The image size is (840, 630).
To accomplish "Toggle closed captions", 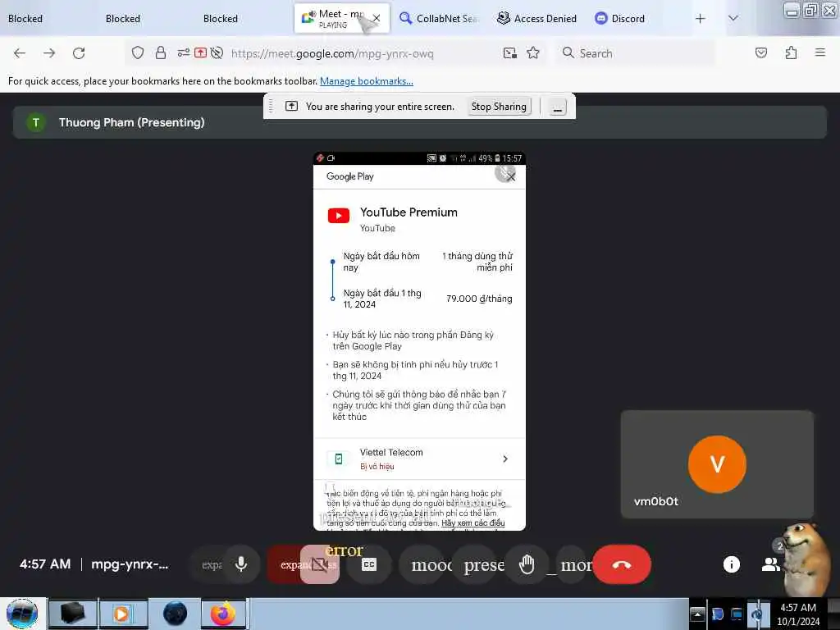I will (x=369, y=564).
